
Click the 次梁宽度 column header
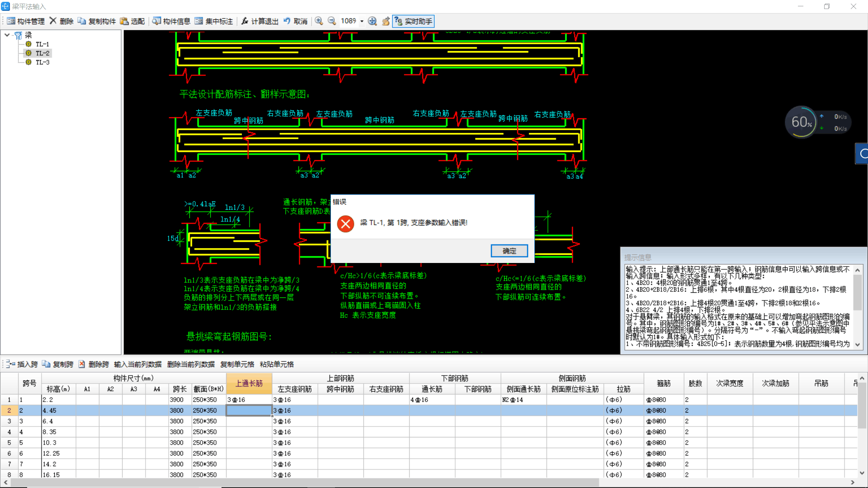(x=730, y=383)
